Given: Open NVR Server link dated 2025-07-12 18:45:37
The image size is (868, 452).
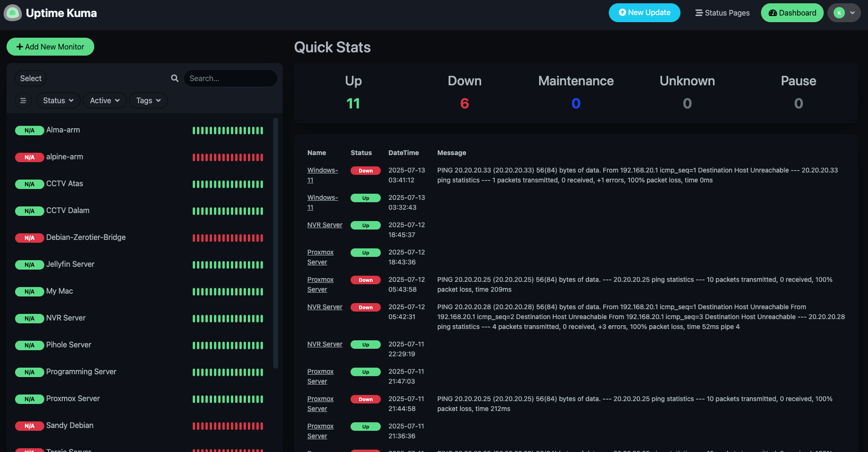Looking at the screenshot, I should point(325,225).
